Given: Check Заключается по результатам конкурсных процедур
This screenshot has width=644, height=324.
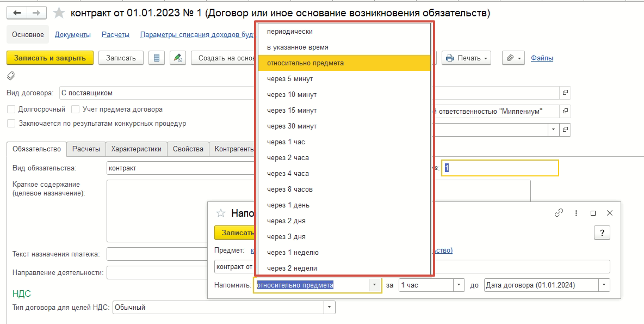Looking at the screenshot, I should 11,124.
